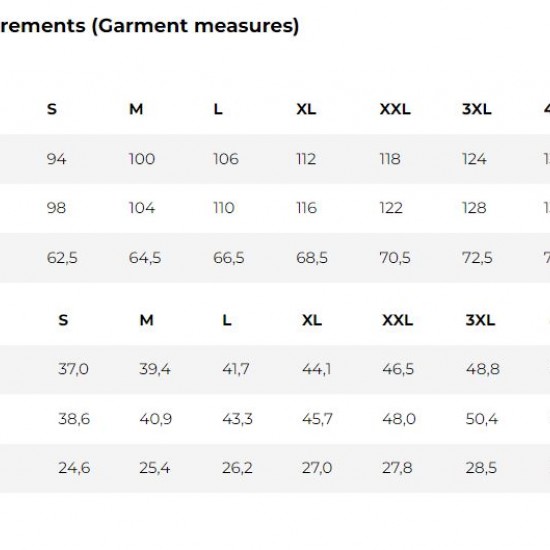Viewport: 550px width, 550px height.
Task: Click the cell with value 116
Action: [x=307, y=208]
